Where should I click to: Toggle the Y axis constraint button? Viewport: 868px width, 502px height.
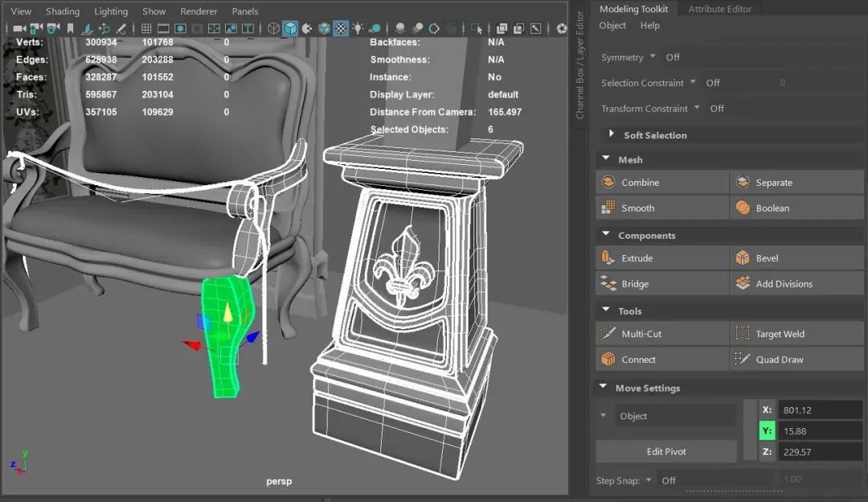[767, 431]
